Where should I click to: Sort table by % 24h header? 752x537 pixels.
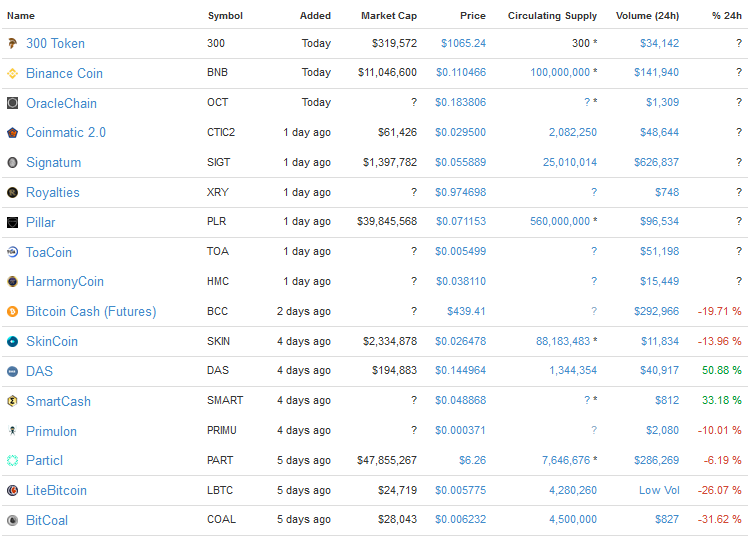click(x=727, y=16)
